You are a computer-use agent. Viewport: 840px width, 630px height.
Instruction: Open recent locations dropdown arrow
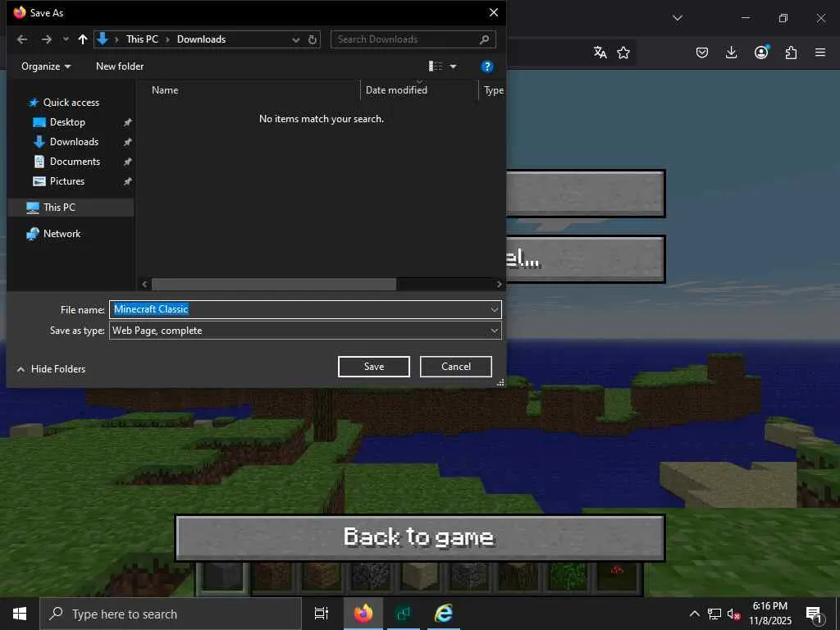point(66,39)
